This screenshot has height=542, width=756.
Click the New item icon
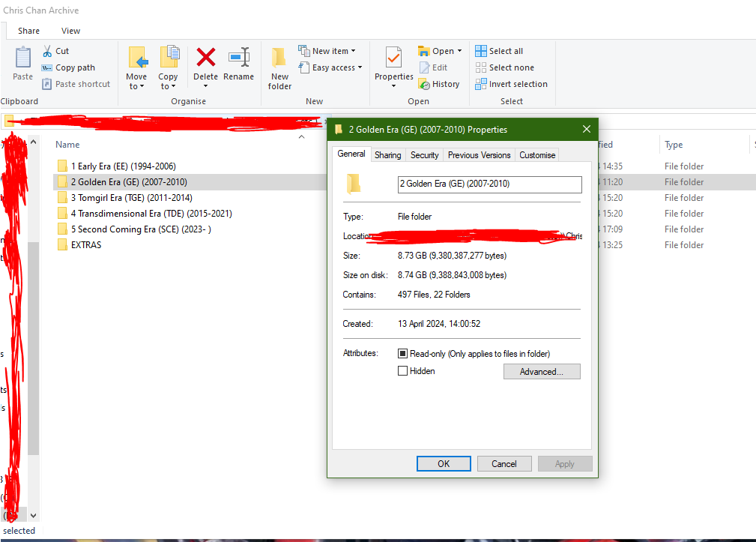tap(303, 51)
